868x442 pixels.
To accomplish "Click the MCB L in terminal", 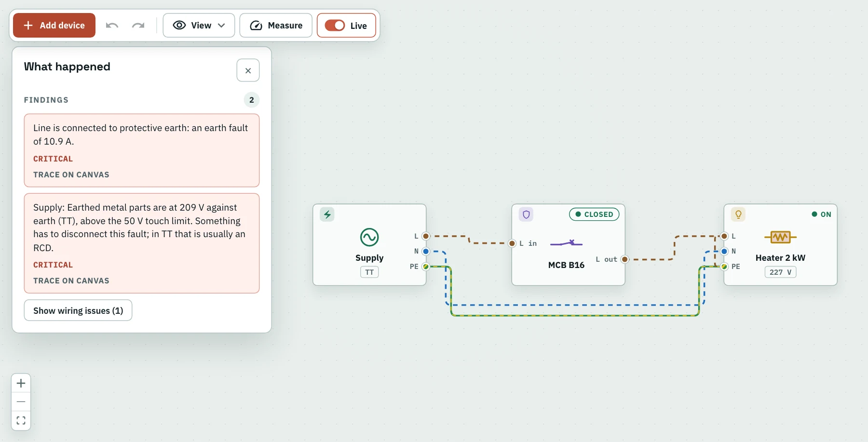I will click(x=512, y=243).
